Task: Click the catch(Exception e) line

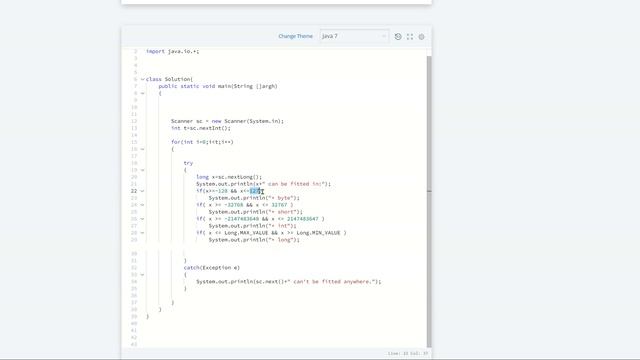Action: 212,268
